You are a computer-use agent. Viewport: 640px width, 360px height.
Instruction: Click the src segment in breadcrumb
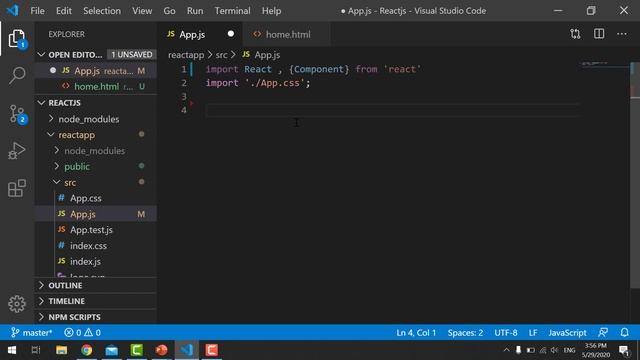coord(221,55)
